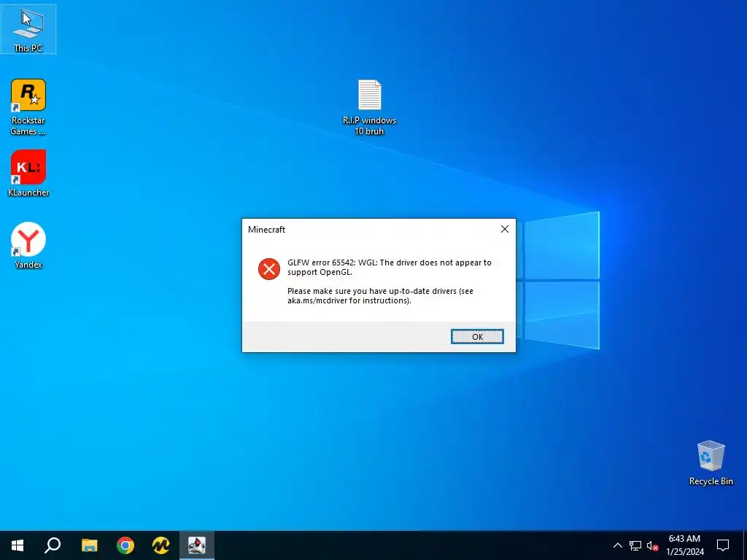Image resolution: width=747 pixels, height=560 pixels.
Task: Open the Action Center notifications icon
Action: 723,545
